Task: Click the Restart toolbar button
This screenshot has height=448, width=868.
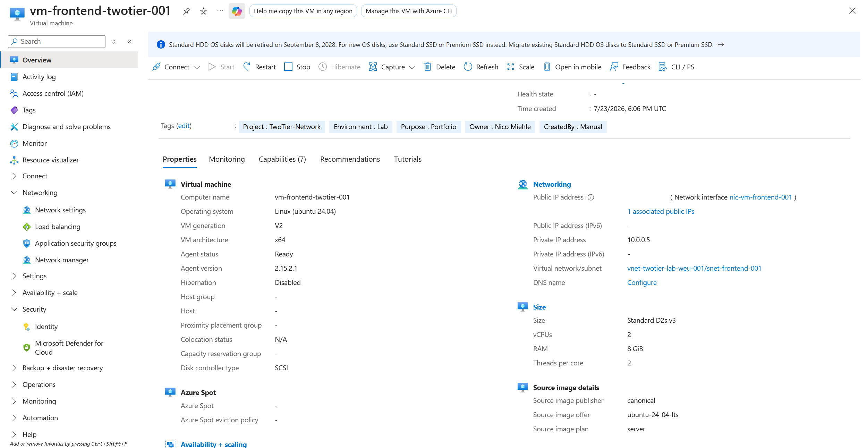Action: 259,67
